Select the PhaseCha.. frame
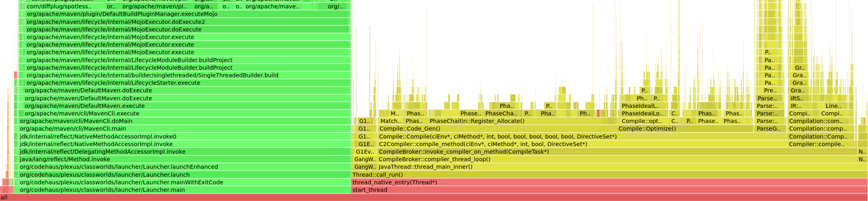868x201 pixels. coord(502,113)
